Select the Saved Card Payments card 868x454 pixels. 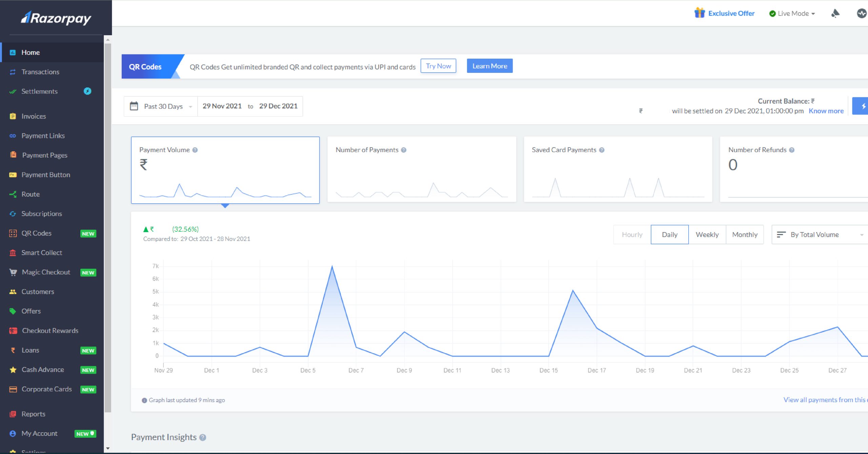click(618, 169)
